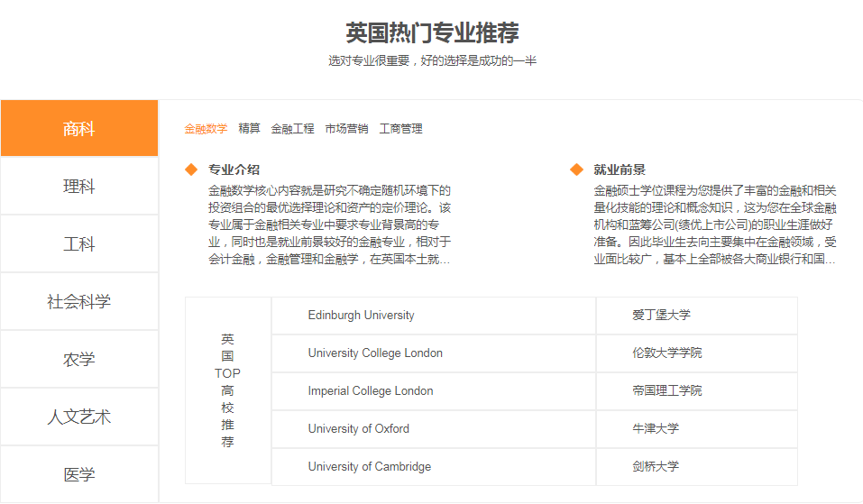The image size is (863, 504).
Task: Switch to the 精算 major
Action: pos(249,128)
